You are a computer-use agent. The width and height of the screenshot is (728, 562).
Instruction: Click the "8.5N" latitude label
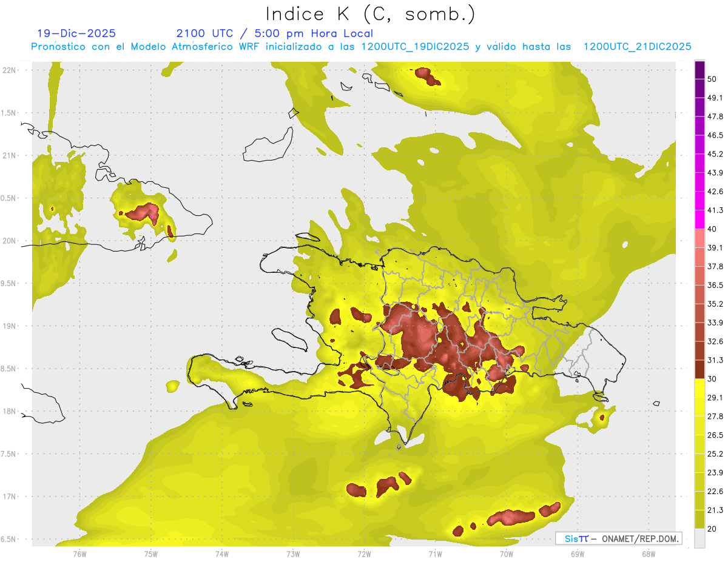coord(8,369)
